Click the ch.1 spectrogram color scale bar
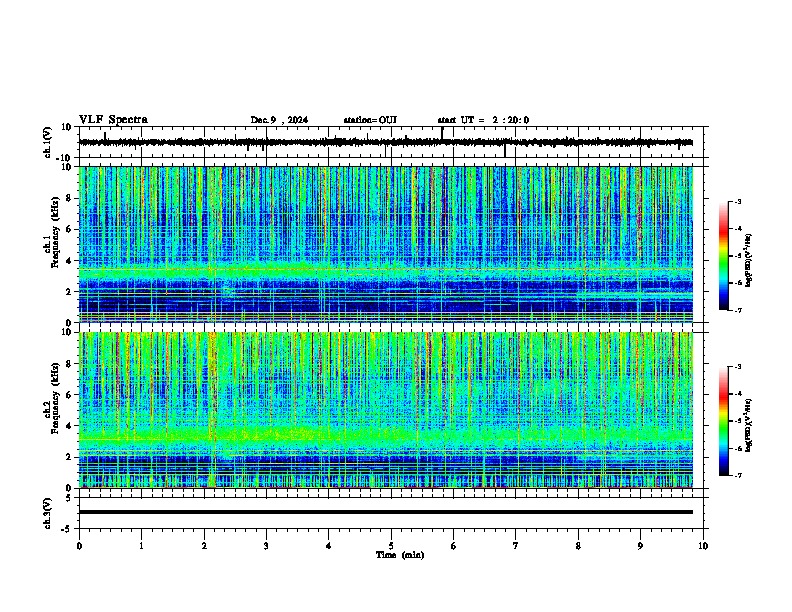 (724, 256)
